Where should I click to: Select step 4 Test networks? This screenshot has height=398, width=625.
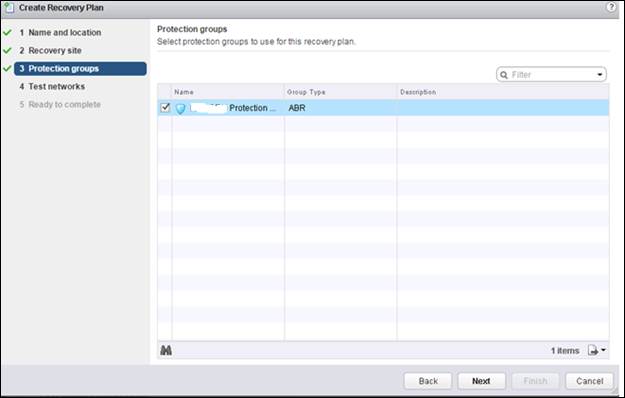(x=52, y=86)
